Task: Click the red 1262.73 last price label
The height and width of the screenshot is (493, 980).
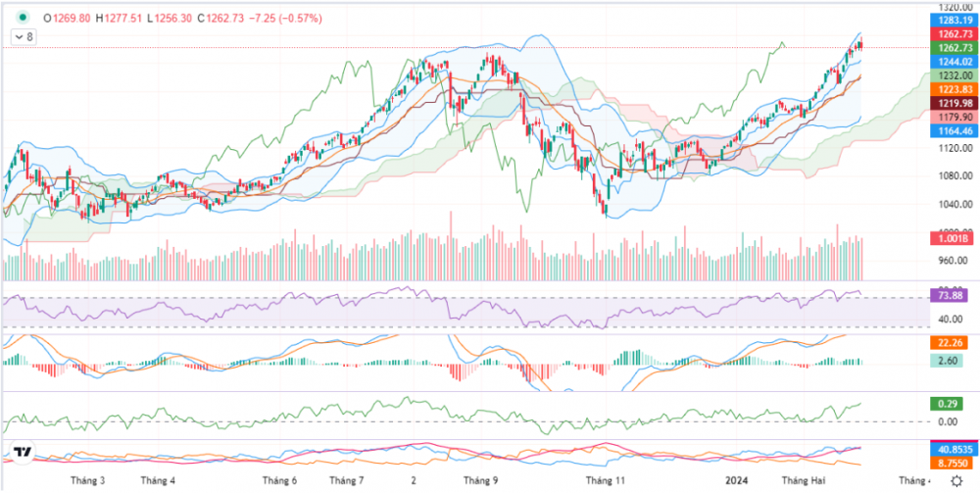Action: coord(955,33)
